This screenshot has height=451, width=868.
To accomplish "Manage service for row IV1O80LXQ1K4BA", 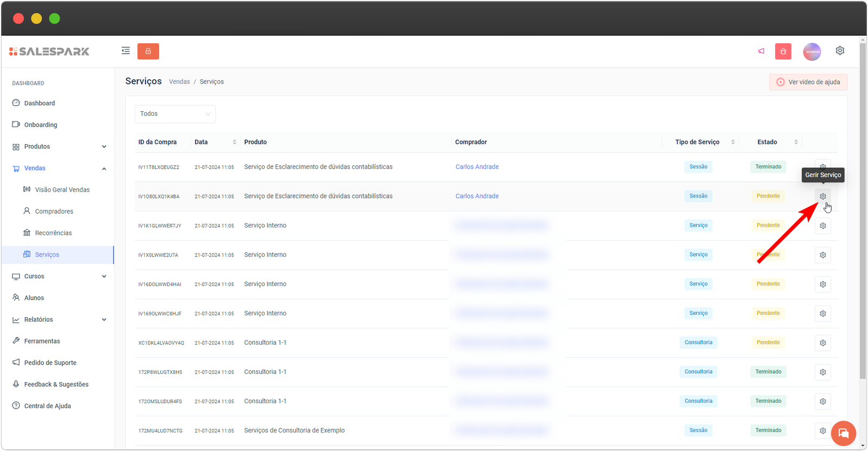I will click(822, 196).
